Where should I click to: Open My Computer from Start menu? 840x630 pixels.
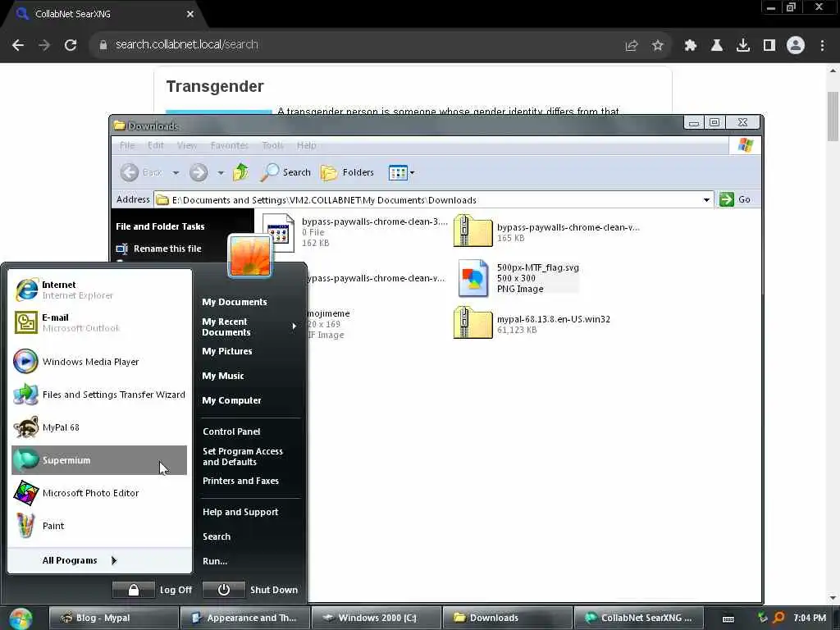pos(231,400)
